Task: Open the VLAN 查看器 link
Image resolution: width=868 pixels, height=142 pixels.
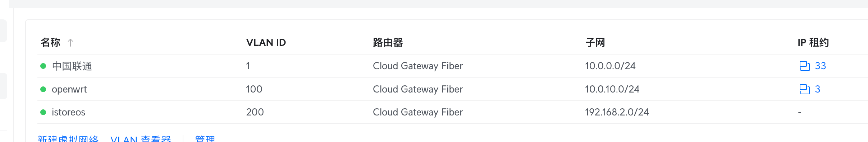Action: (x=141, y=138)
